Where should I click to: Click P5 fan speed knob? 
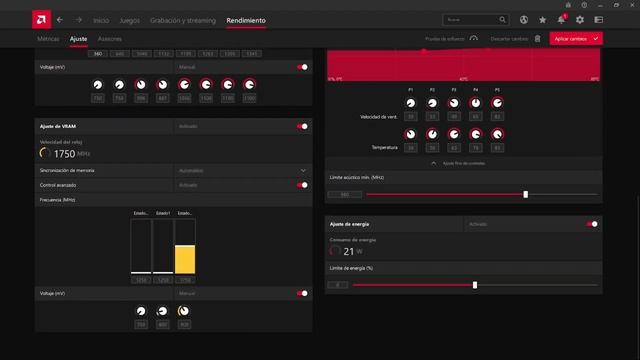tap(497, 103)
